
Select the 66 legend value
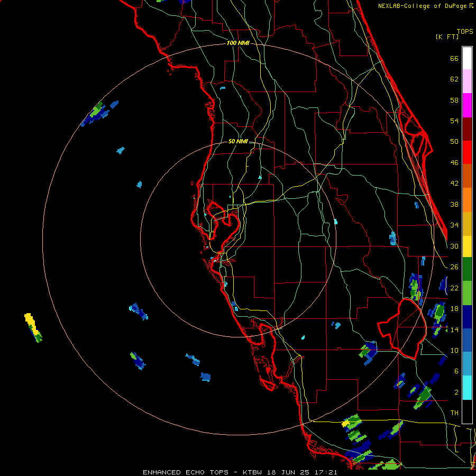(x=454, y=58)
